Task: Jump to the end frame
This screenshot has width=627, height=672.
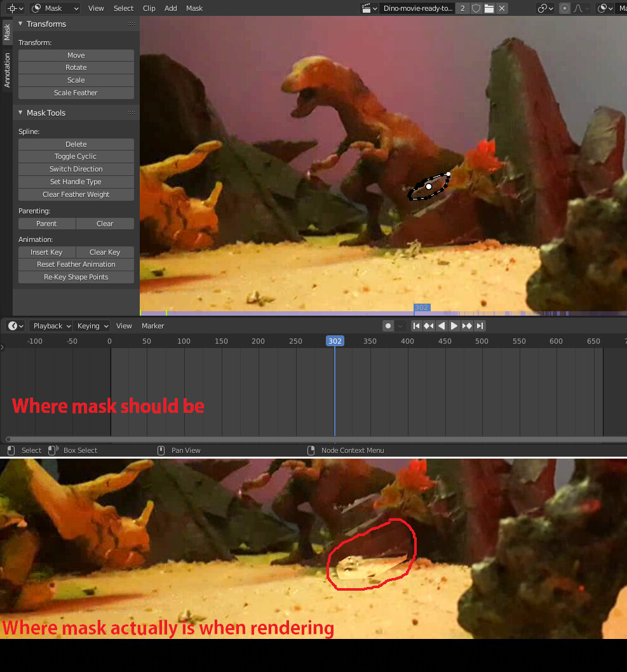Action: [480, 326]
